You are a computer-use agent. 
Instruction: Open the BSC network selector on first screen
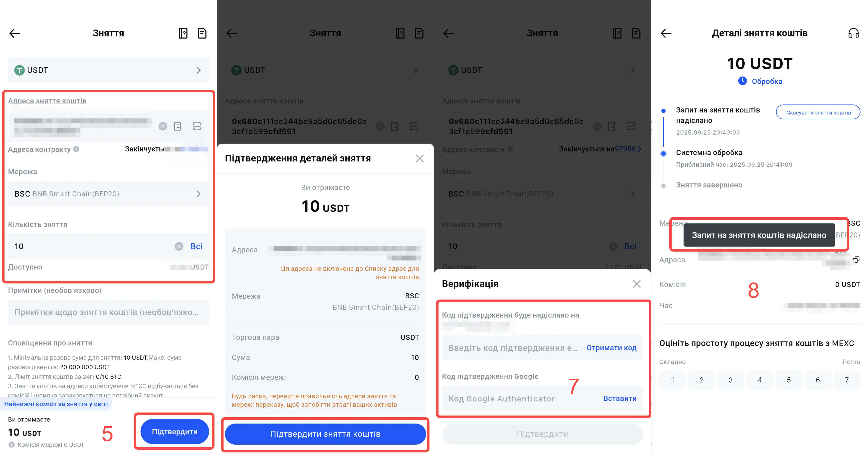[108, 194]
